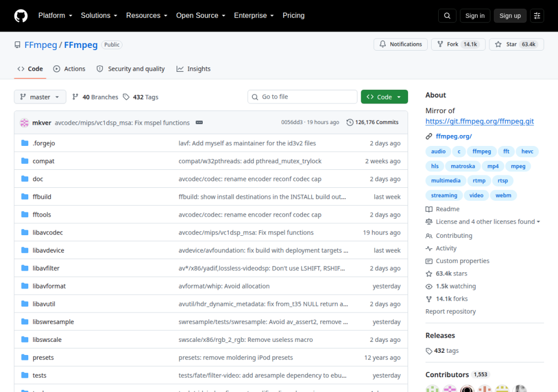Viewport: 558px width, 392px height.
Task: Click the fork icon in the Fork button
Action: [440, 44]
